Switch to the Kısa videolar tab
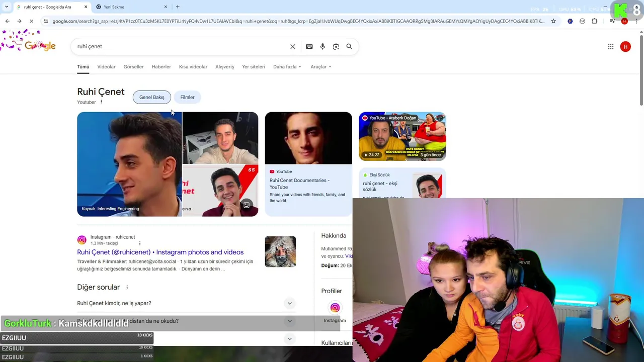Screen dimensions: 644x362 [x=193, y=67]
